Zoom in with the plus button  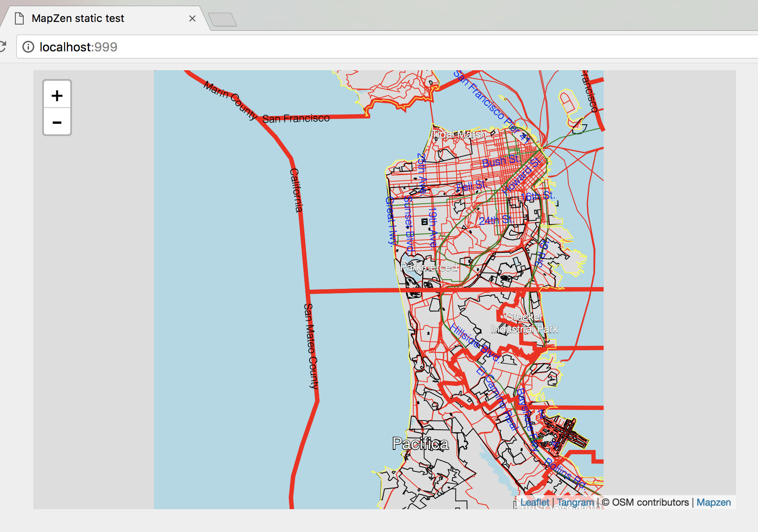[57, 94]
